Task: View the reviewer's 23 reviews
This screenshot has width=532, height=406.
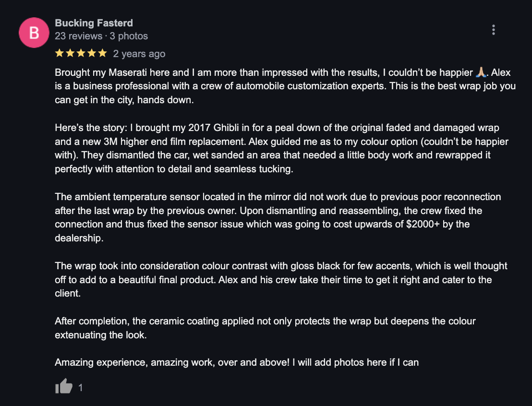Action: (78, 36)
